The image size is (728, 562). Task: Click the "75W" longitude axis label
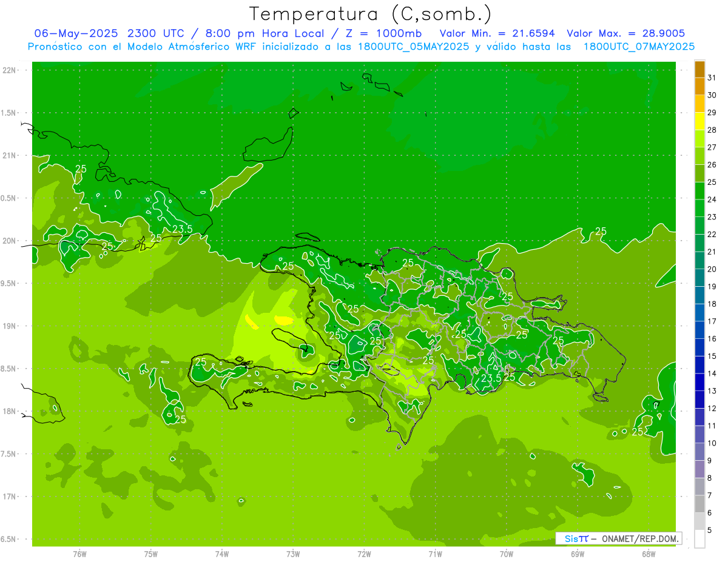point(151,554)
